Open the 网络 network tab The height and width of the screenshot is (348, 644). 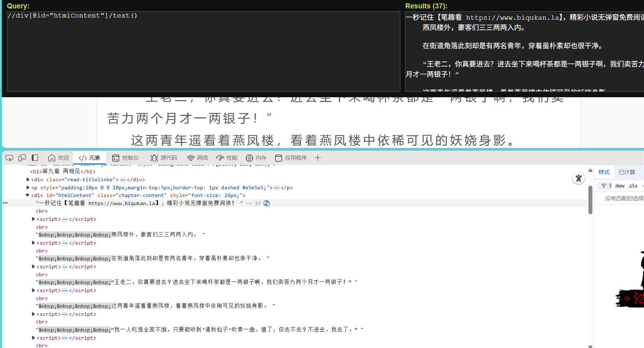pyautogui.click(x=197, y=158)
